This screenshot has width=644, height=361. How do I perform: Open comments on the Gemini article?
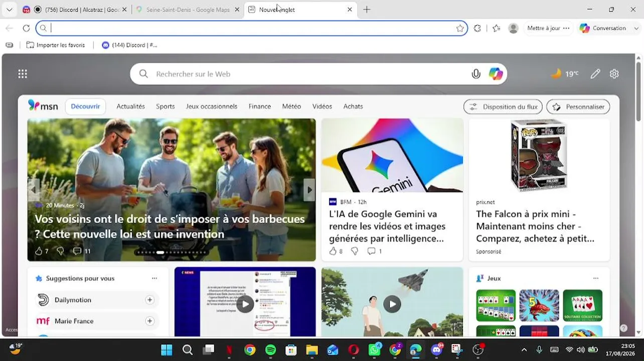(x=374, y=251)
